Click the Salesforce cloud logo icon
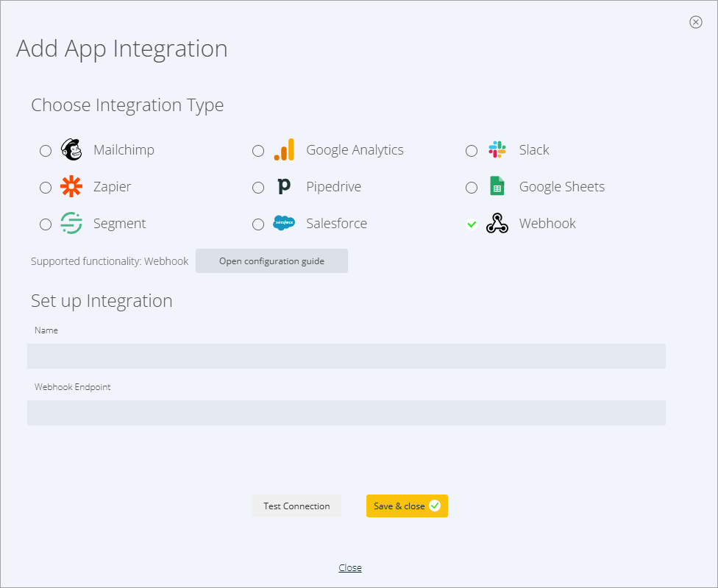The width and height of the screenshot is (718, 588). (x=284, y=224)
